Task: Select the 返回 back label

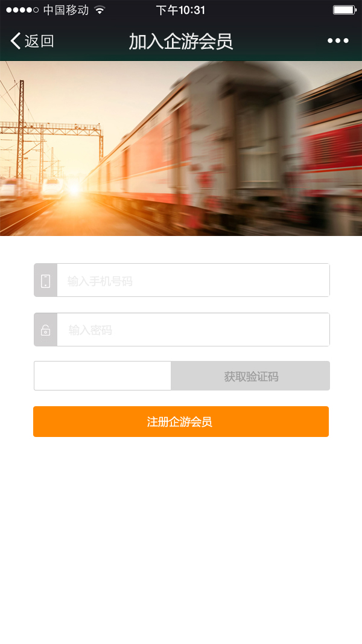Action: 39,41
